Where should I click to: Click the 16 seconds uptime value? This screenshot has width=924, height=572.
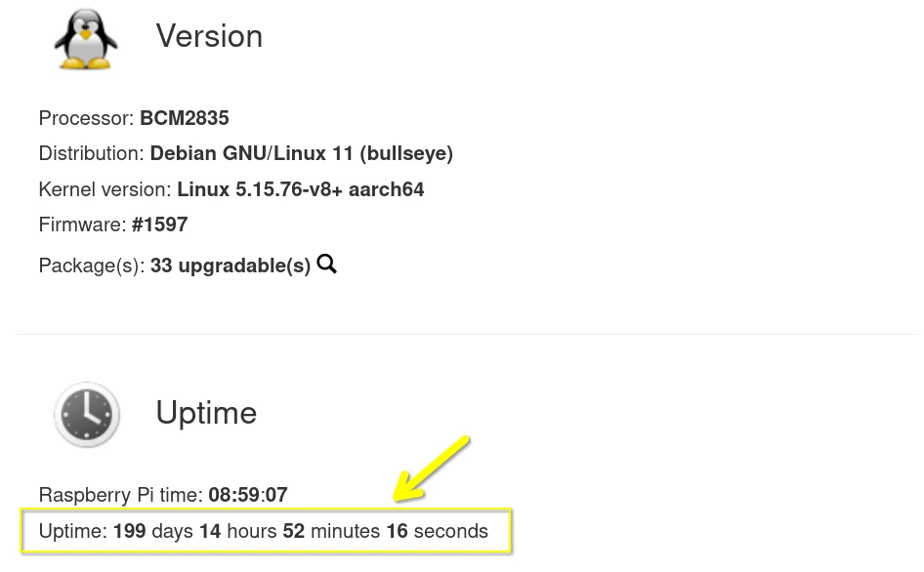437,531
